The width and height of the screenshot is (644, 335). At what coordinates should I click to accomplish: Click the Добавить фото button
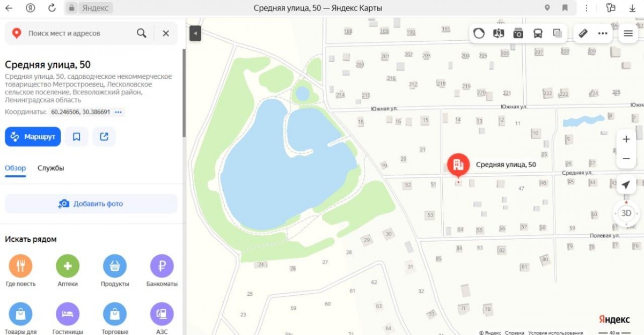[x=91, y=204]
